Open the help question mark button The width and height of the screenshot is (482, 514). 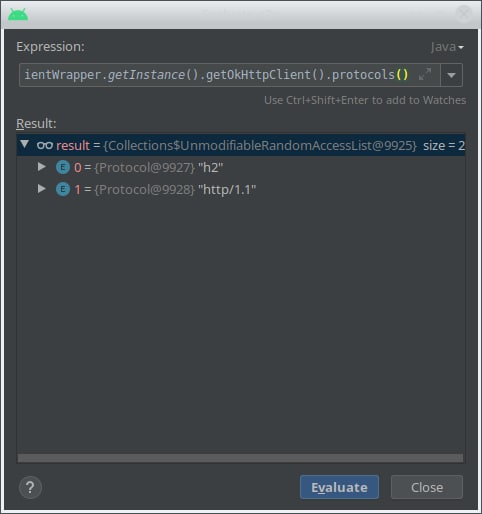tap(30, 487)
